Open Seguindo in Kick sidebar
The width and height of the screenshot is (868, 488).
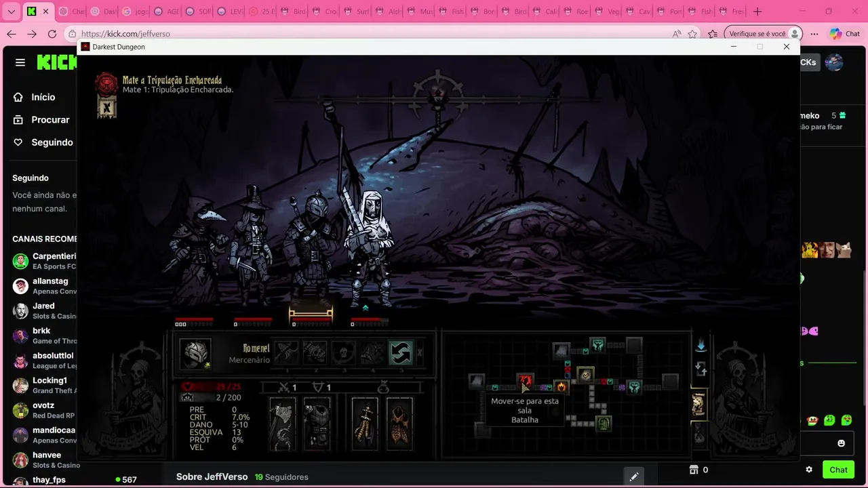tap(43, 142)
